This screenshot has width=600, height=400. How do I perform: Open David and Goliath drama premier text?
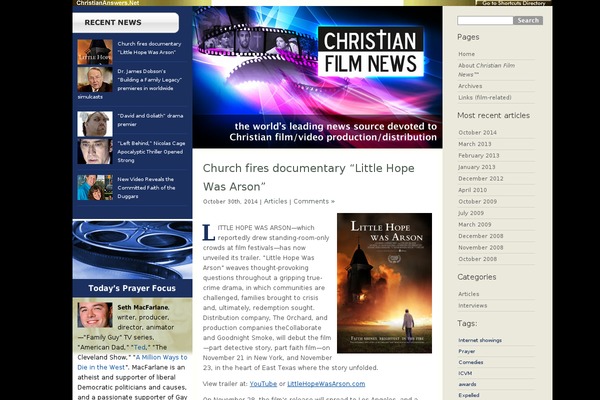click(x=150, y=120)
